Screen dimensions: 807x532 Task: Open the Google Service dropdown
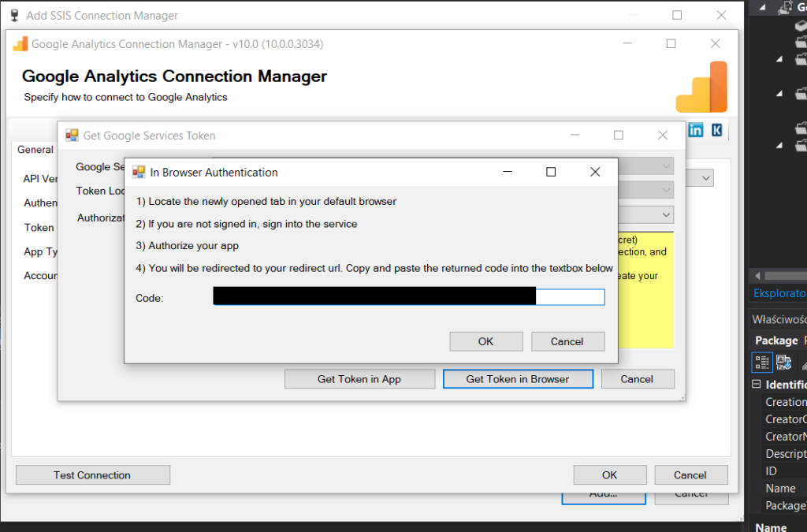(x=666, y=166)
